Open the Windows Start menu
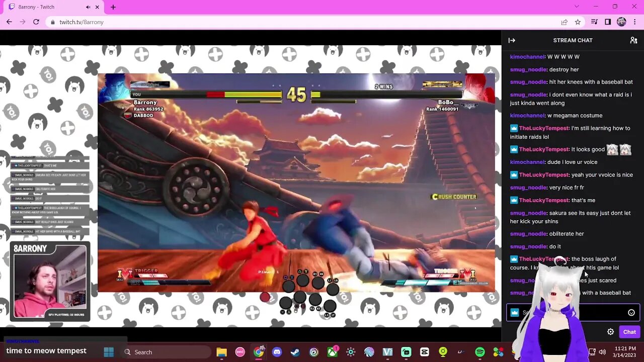The image size is (644, 362). click(109, 352)
